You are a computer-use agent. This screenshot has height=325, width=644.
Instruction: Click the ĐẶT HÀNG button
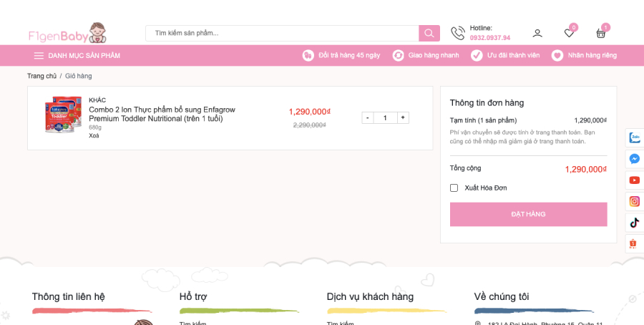528,214
